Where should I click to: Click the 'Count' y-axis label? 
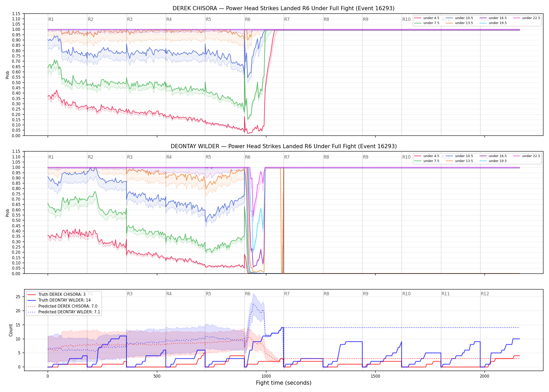[x=11, y=330]
